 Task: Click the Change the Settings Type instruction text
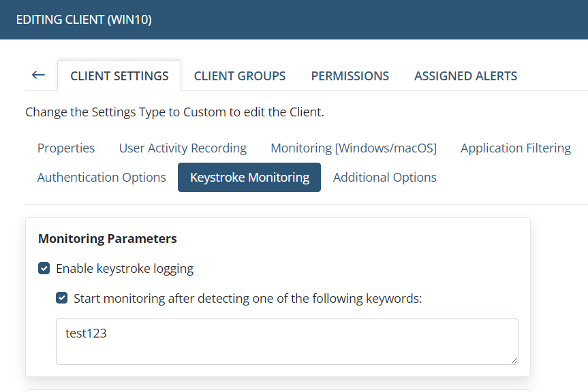[x=174, y=112]
